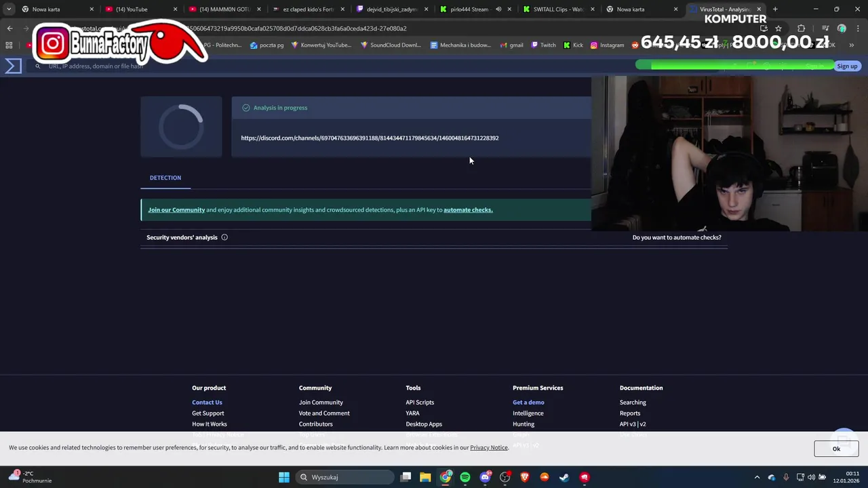Bookmark this page with the star icon
This screenshot has height=488, width=868.
tap(778, 28)
